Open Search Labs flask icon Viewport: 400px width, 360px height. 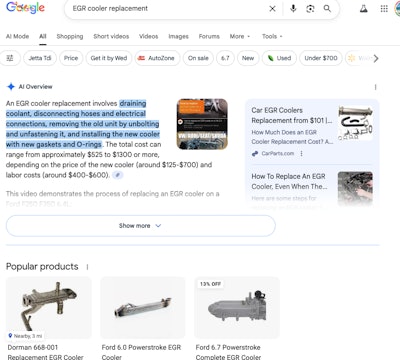click(x=364, y=9)
